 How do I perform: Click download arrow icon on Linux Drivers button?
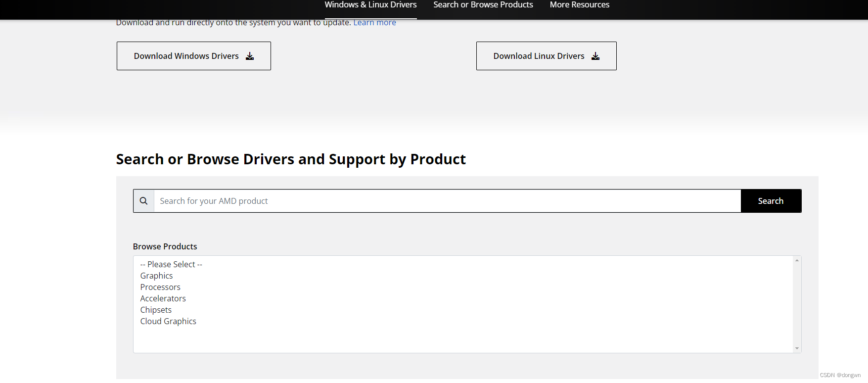pos(595,56)
